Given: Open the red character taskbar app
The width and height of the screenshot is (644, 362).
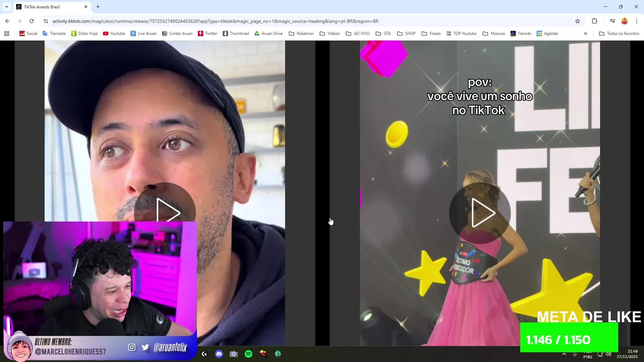Looking at the screenshot, I should point(263,354).
